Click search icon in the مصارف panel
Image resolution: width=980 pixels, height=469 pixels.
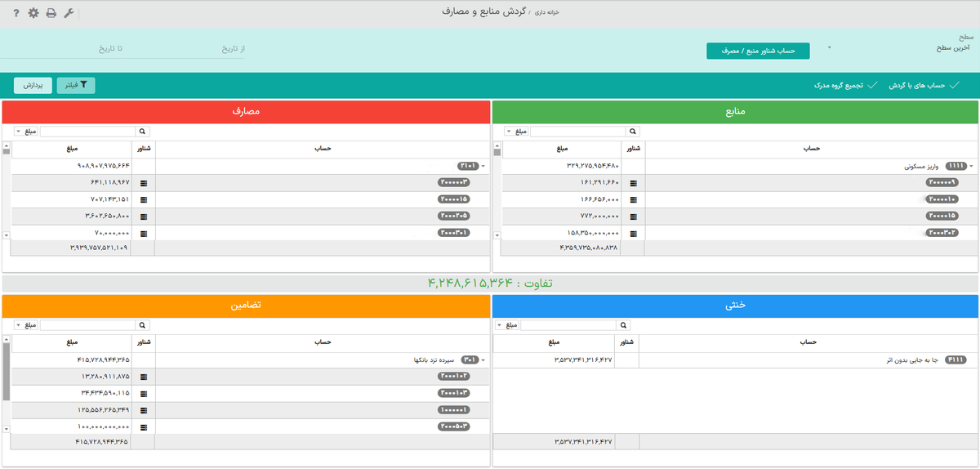(143, 131)
